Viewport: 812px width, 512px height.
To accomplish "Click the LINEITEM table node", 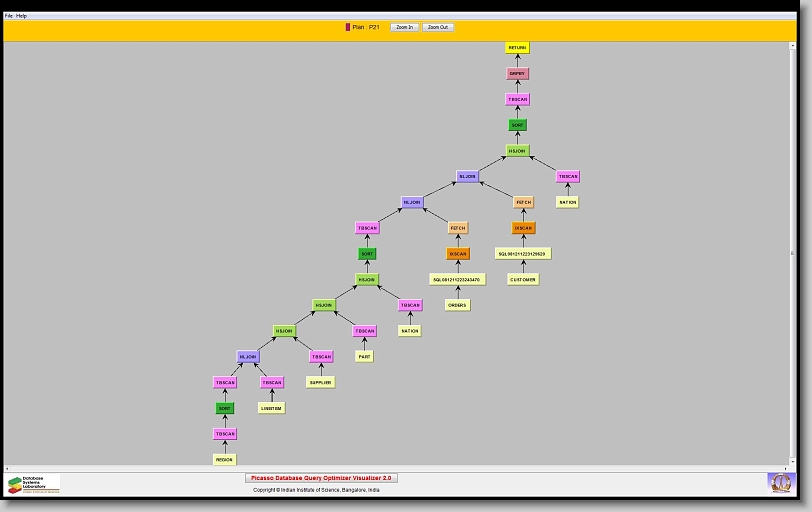I will tap(272, 408).
